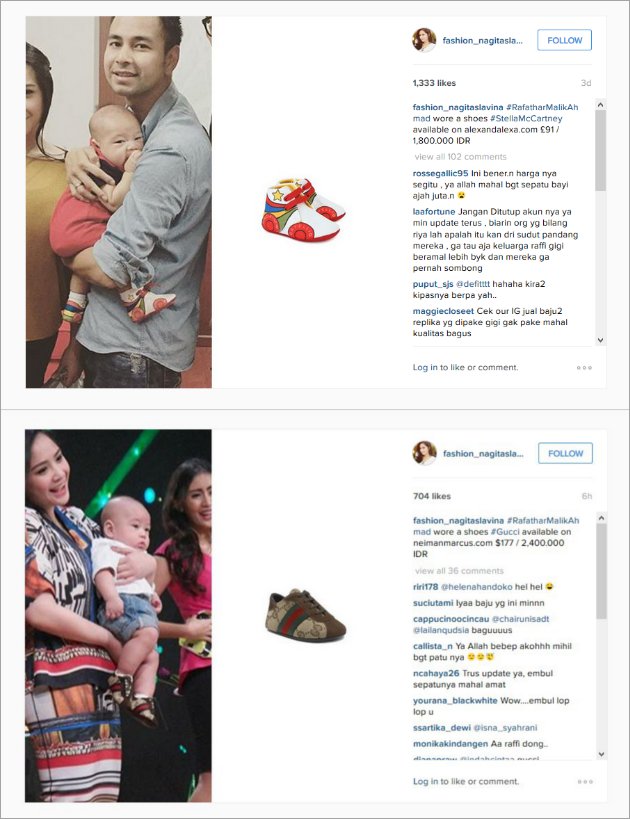This screenshot has width=630, height=819.
Task: Click the profile avatar in the top post
Action: point(424,40)
